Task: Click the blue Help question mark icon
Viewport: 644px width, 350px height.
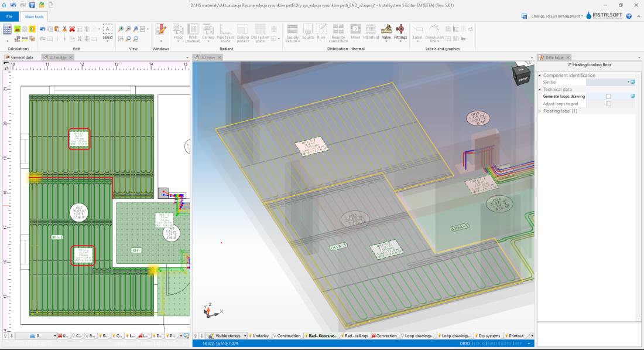Action: [x=629, y=16]
